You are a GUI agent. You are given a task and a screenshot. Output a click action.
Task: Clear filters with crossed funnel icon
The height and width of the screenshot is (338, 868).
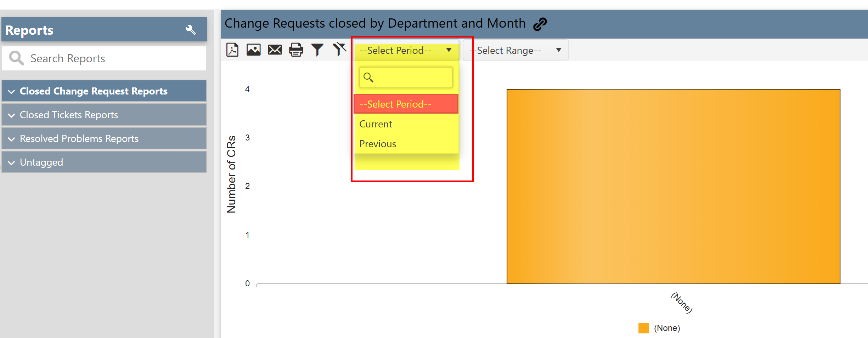click(339, 49)
